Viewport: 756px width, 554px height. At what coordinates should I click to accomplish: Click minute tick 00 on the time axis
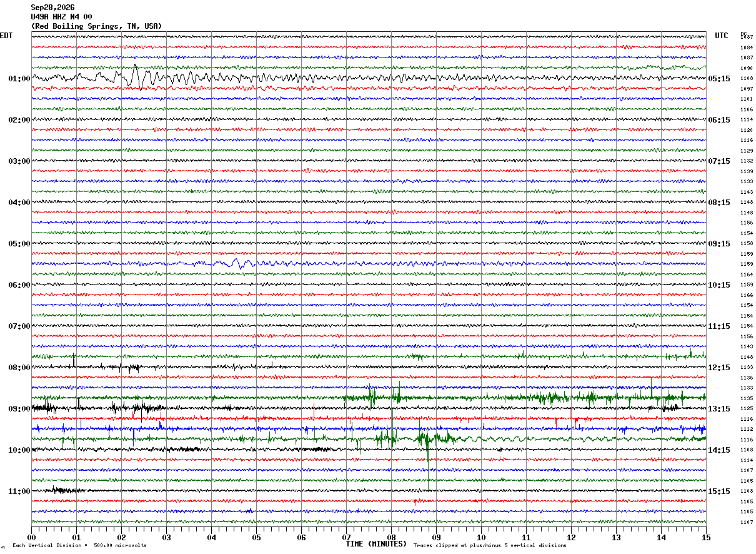[x=31, y=537]
